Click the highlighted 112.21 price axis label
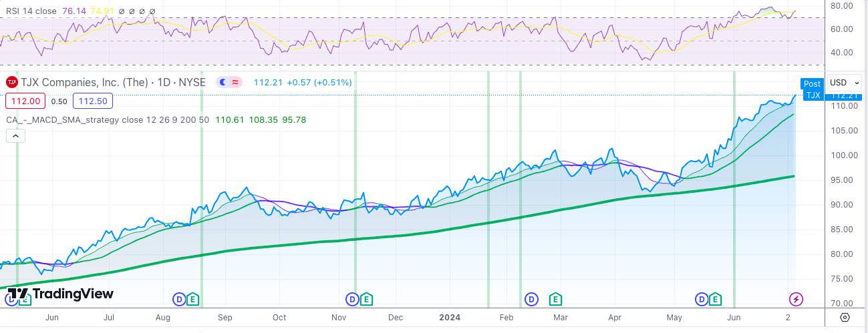Viewport: 868px width, 333px height. 845,96
